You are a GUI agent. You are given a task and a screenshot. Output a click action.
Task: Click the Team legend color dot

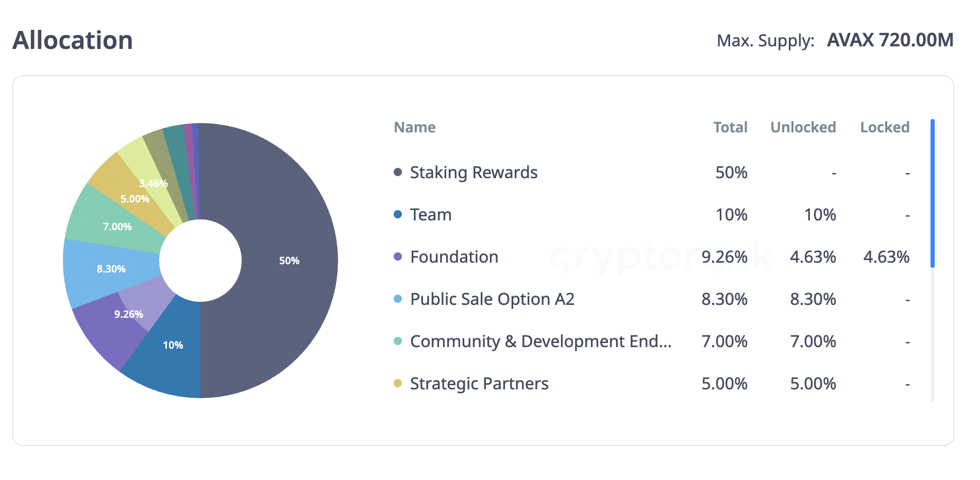coord(398,214)
